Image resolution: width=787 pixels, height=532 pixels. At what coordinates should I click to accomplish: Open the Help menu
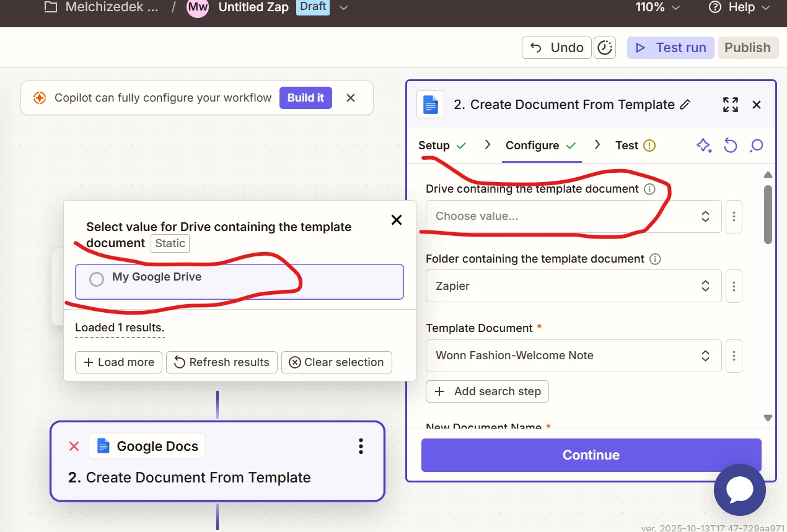[739, 7]
